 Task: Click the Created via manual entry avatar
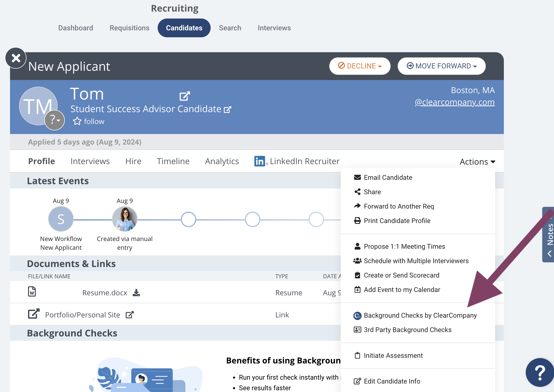[x=125, y=219]
